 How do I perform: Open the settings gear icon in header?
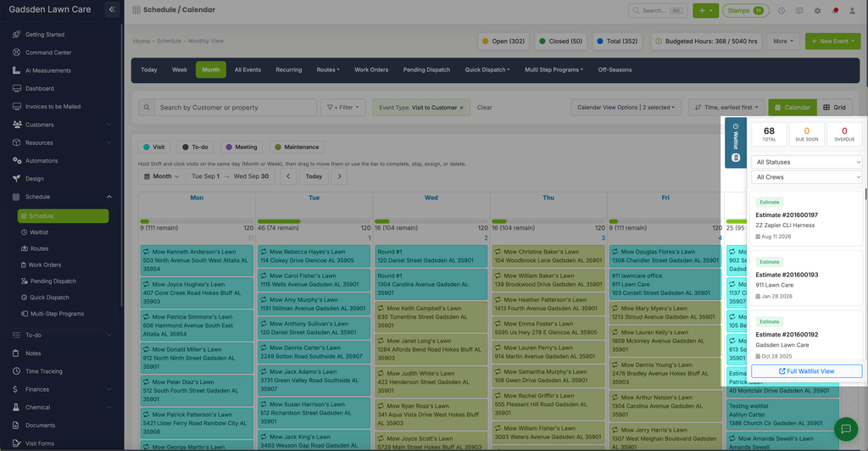(x=817, y=10)
